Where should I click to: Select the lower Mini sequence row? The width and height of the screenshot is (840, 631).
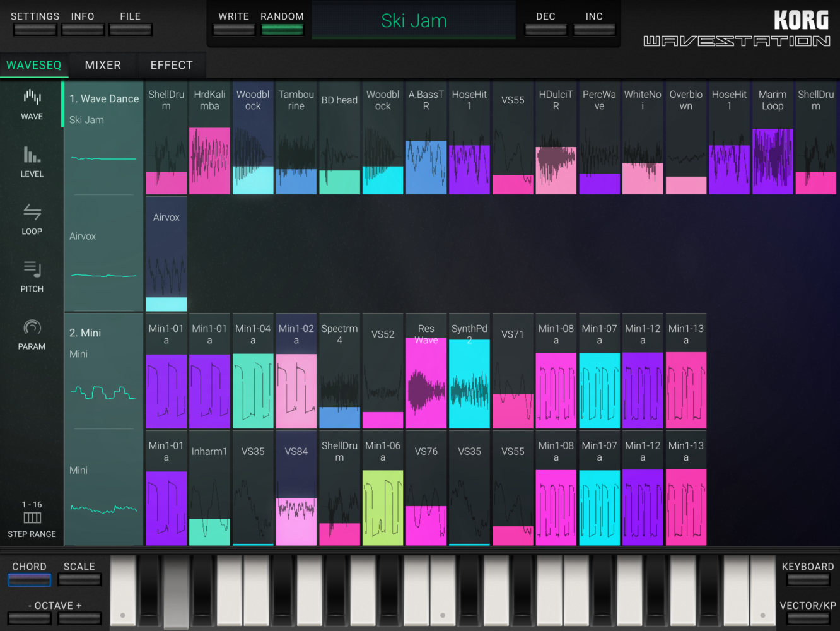104,488
